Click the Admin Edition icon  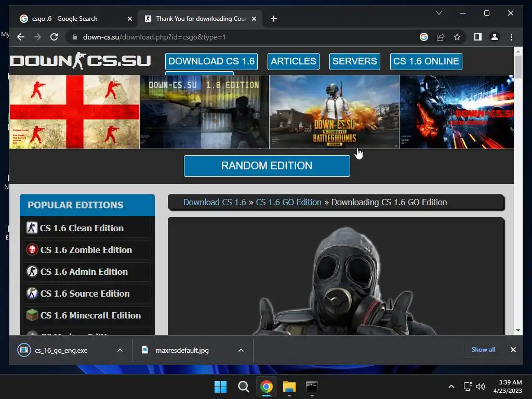32,271
